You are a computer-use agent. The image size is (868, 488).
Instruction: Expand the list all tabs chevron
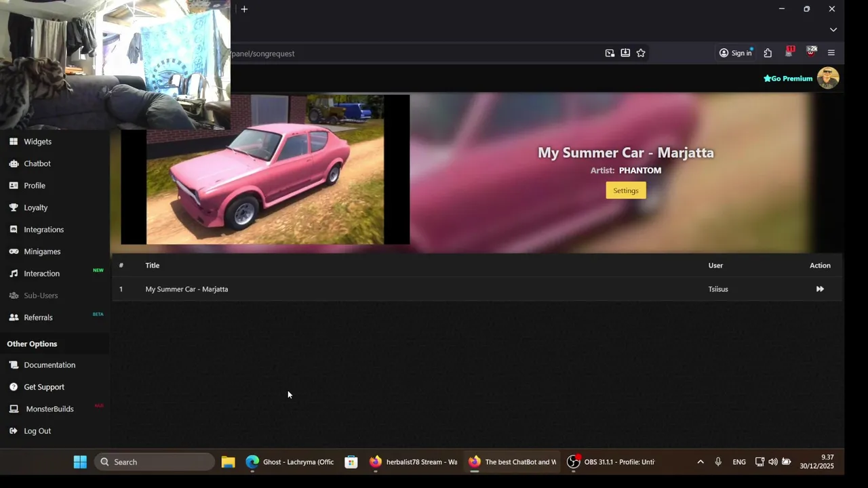click(833, 30)
